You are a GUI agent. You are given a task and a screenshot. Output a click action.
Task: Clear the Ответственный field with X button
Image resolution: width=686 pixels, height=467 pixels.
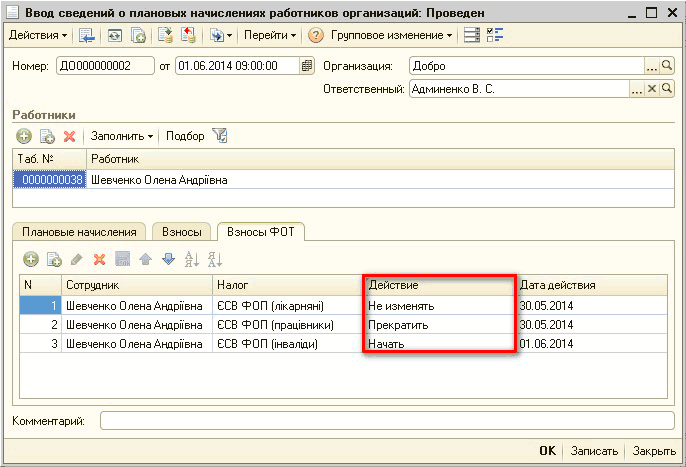point(653,89)
